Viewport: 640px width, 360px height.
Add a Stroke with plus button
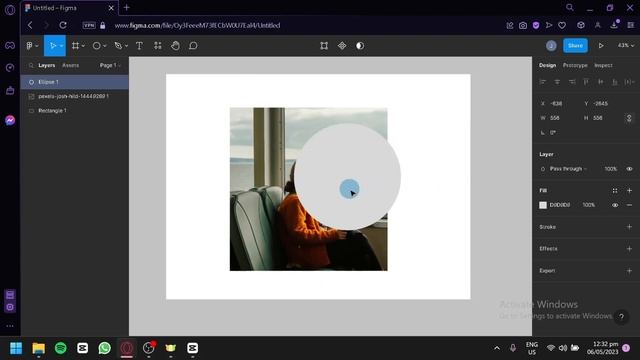(629, 227)
